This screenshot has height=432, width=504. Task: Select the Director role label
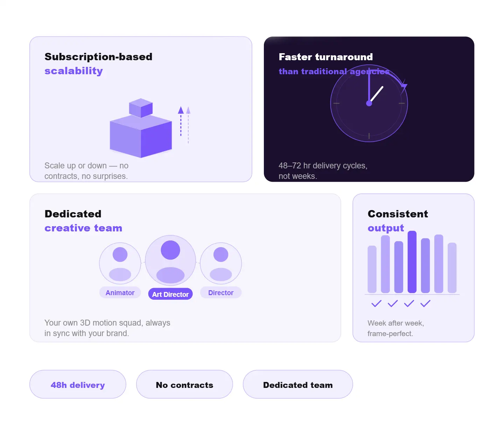pyautogui.click(x=221, y=293)
